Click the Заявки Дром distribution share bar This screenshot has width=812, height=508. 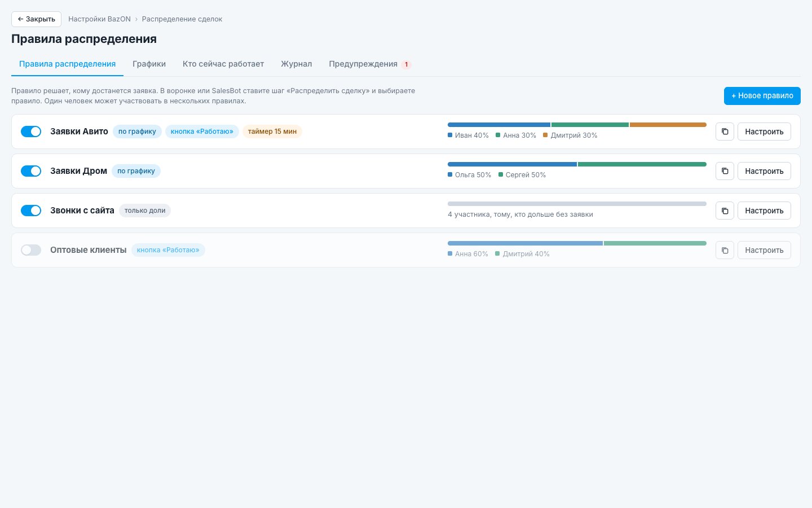pyautogui.click(x=577, y=164)
